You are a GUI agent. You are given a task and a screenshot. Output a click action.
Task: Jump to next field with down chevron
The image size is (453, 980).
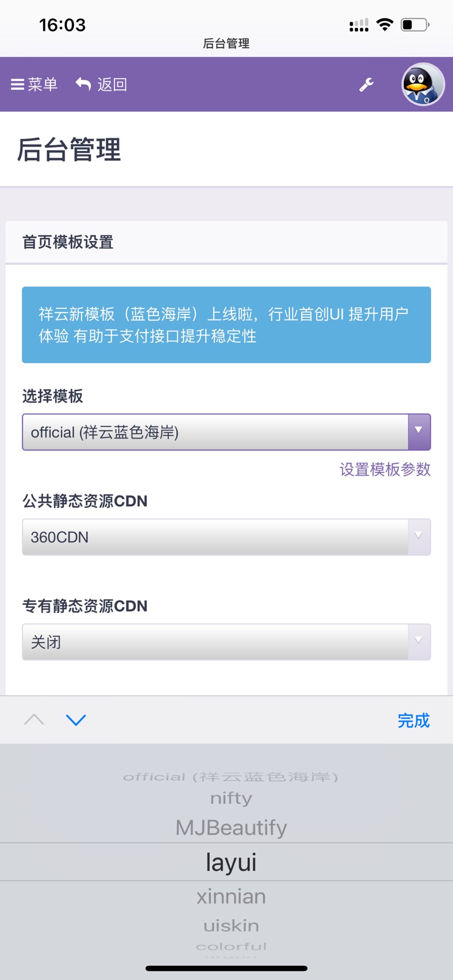[75, 720]
